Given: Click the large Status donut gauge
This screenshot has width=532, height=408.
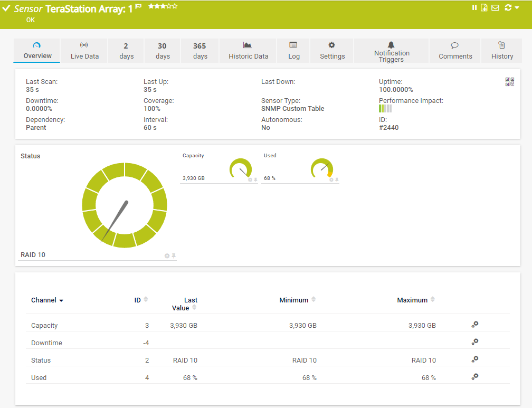Looking at the screenshot, I should pos(125,205).
